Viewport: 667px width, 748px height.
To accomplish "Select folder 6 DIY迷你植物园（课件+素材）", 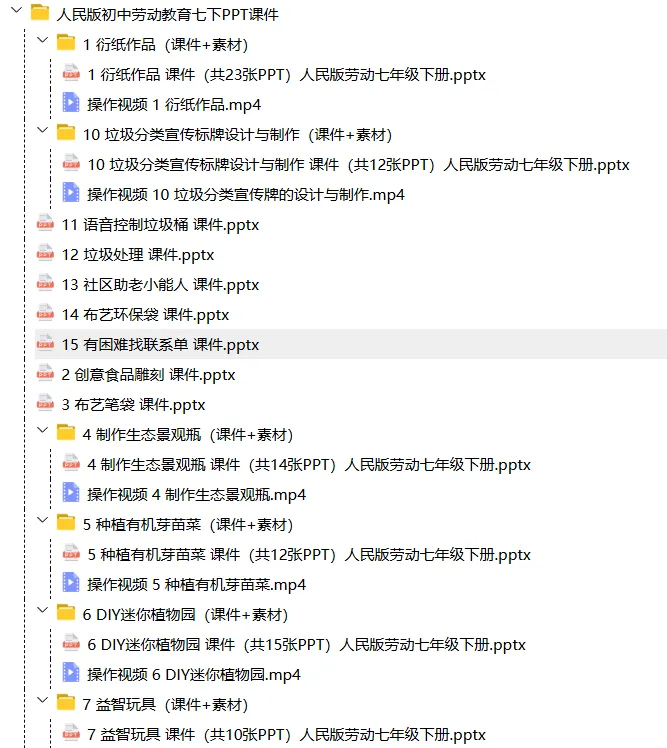I will [x=186, y=614].
